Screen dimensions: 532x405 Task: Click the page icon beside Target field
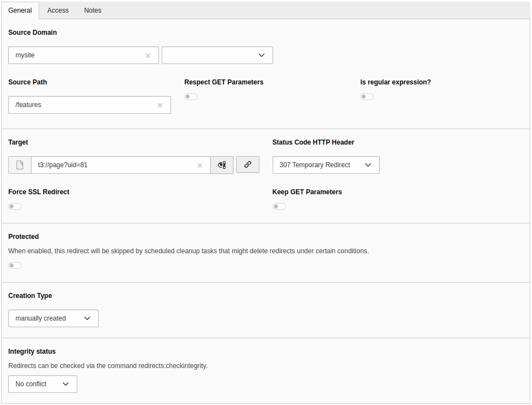tap(20, 165)
